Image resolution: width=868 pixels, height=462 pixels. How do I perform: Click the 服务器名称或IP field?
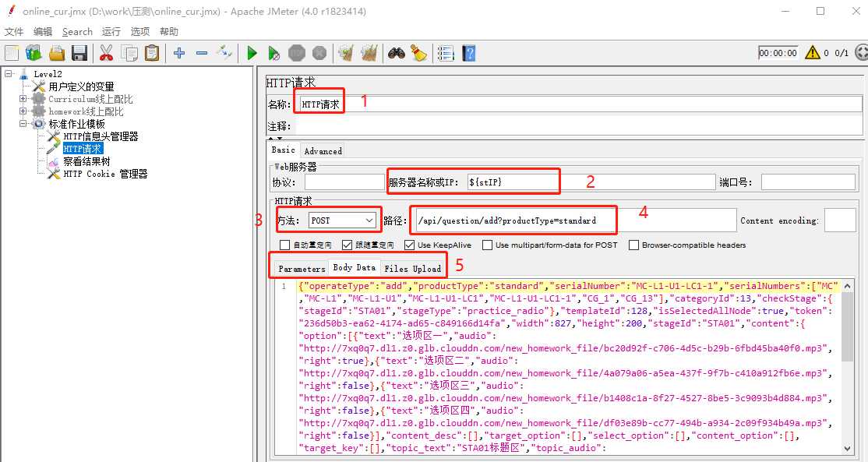pos(591,182)
